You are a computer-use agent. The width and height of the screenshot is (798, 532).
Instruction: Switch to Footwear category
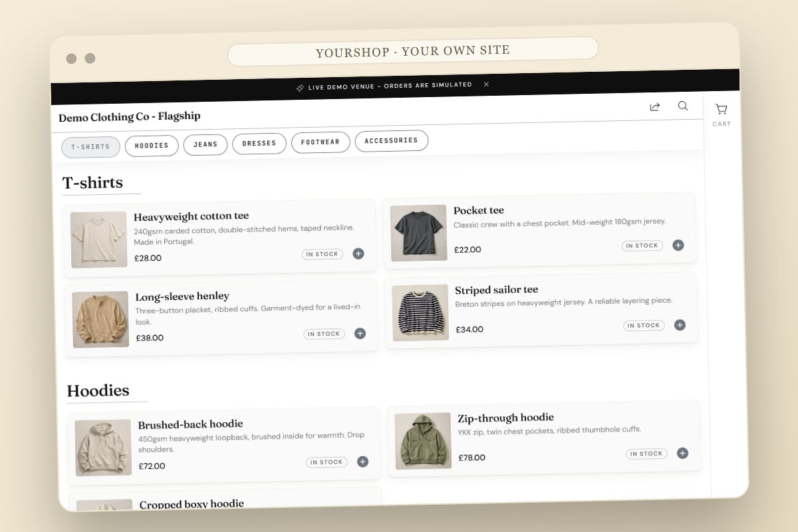point(321,142)
